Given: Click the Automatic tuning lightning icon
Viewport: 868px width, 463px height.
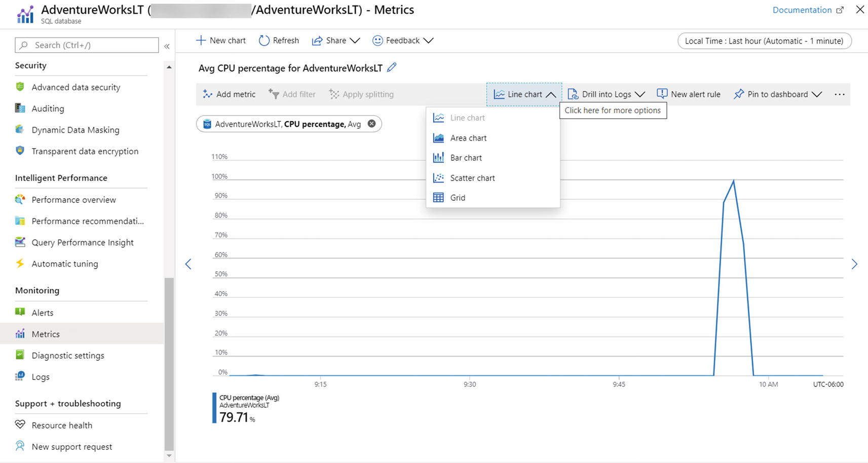Looking at the screenshot, I should 20,263.
